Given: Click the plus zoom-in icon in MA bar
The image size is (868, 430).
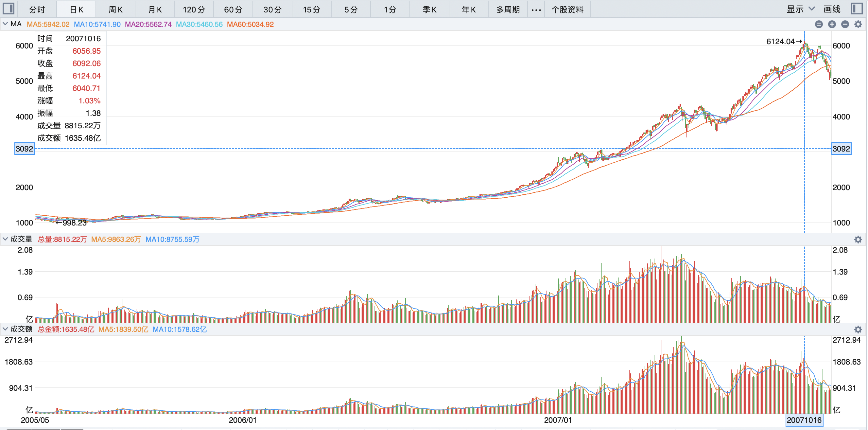Looking at the screenshot, I should pyautogui.click(x=832, y=24).
